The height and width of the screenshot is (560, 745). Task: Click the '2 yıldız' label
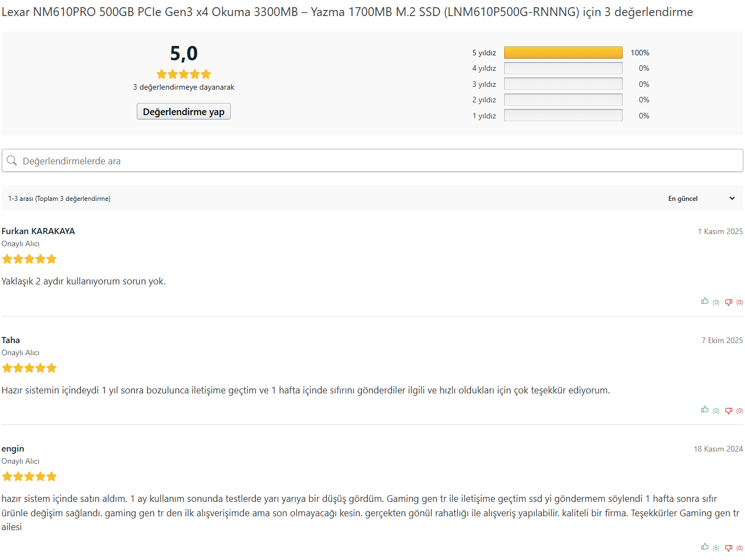(484, 100)
